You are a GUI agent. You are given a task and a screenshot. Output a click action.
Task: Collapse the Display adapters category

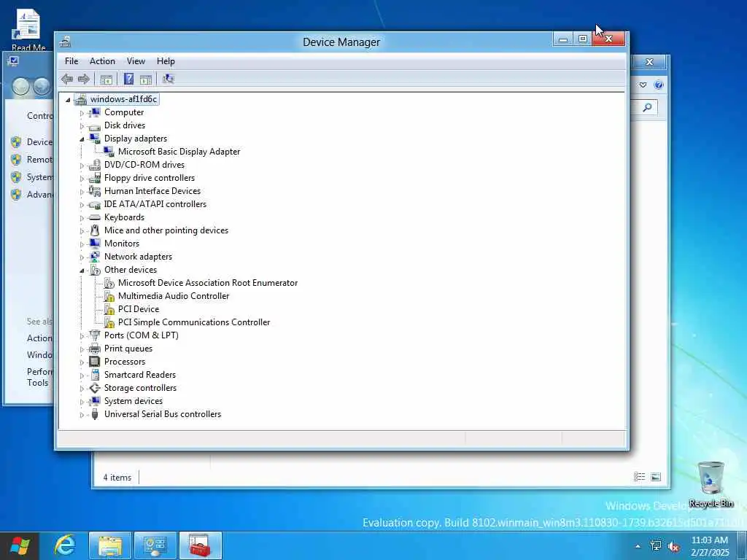pyautogui.click(x=82, y=139)
